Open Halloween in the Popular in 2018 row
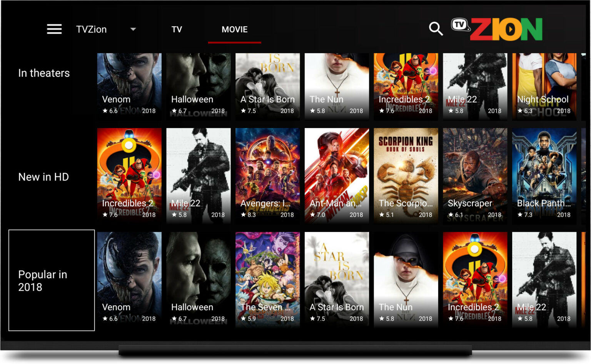The width and height of the screenshot is (591, 364). [199, 280]
